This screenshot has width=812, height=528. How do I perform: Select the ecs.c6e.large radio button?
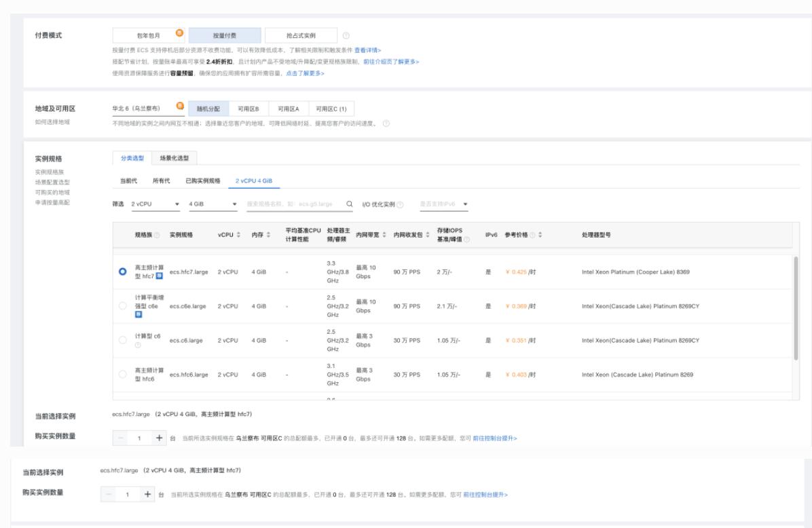[123, 306]
